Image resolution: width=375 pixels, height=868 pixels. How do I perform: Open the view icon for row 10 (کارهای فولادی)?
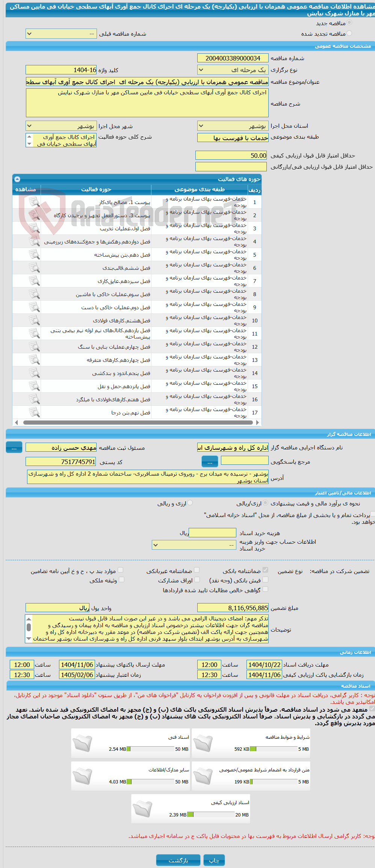point(34,321)
